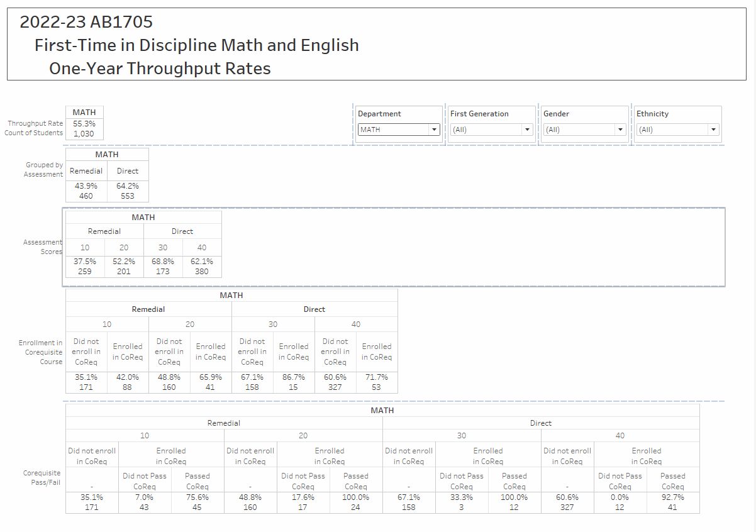Screen dimensions: 756x532
Task: Click the One-Year Throughput Rates dashboard title
Action: click(x=160, y=69)
